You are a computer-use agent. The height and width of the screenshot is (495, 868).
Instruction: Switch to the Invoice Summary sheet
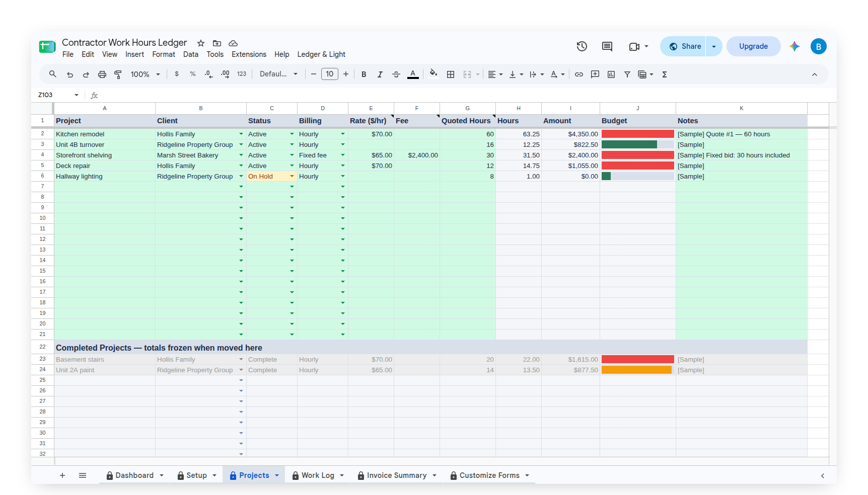[x=397, y=475]
